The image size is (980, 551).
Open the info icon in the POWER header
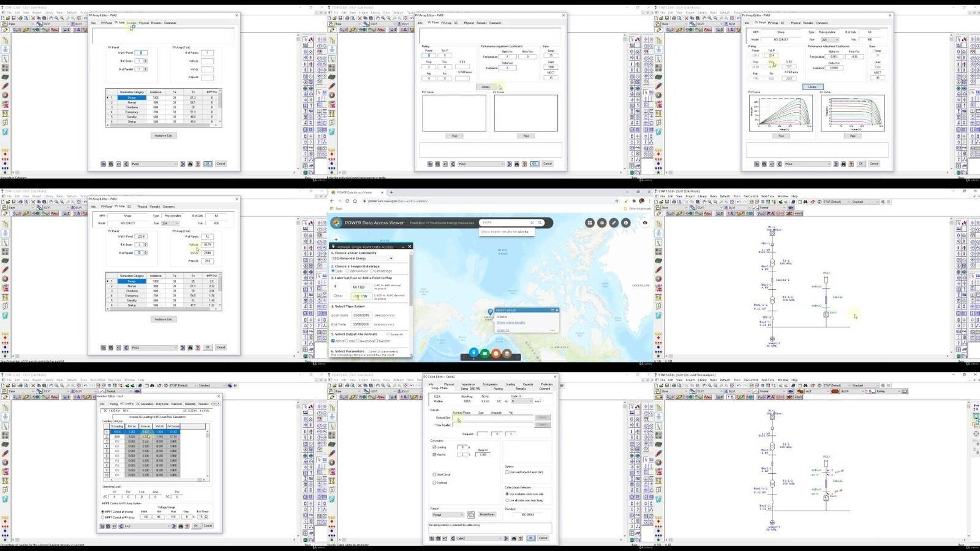[x=626, y=223]
